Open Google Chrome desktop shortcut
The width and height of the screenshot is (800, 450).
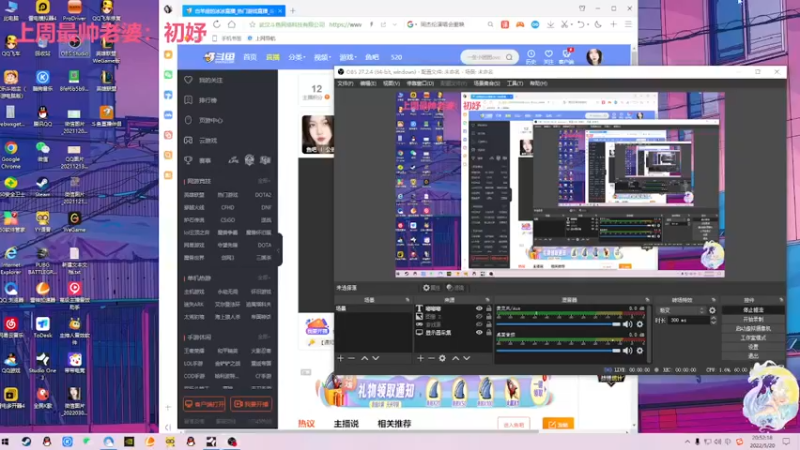[x=11, y=155]
